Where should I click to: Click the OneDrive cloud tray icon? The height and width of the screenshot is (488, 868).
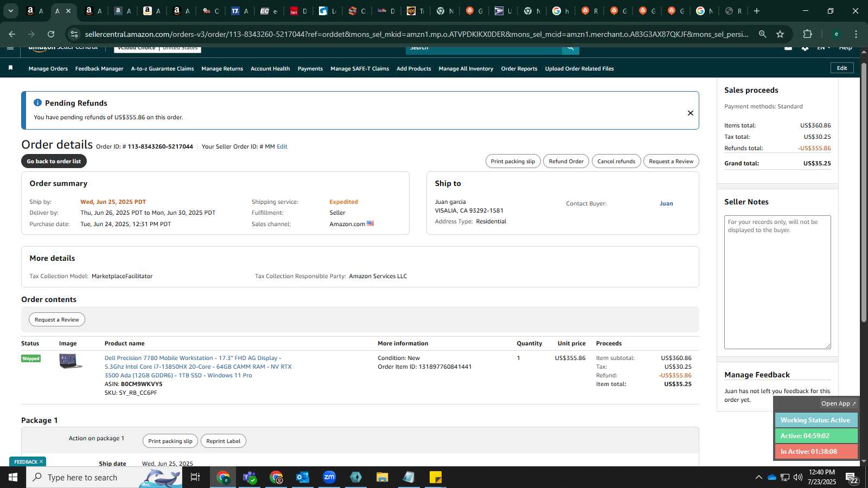771,477
